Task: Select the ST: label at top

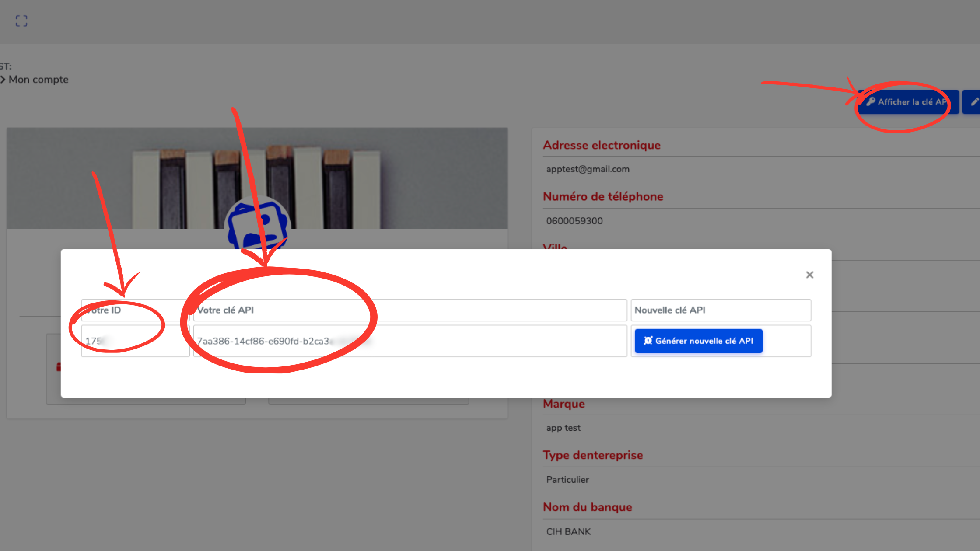Action: (5, 66)
